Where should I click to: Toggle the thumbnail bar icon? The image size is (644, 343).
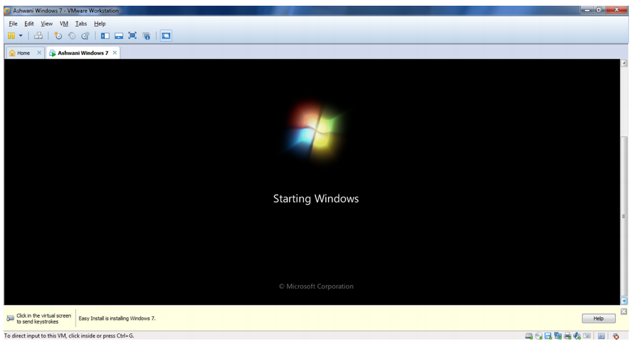[x=119, y=36]
